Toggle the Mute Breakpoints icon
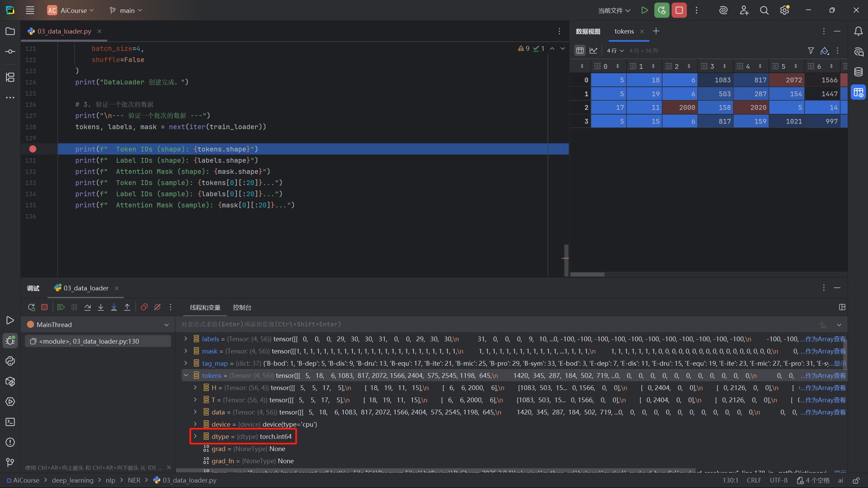 point(157,307)
